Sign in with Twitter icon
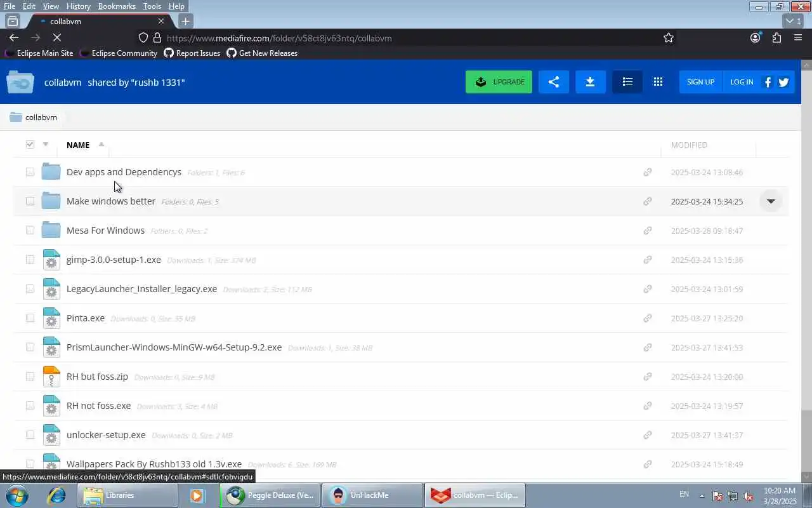812x508 pixels. [x=783, y=82]
